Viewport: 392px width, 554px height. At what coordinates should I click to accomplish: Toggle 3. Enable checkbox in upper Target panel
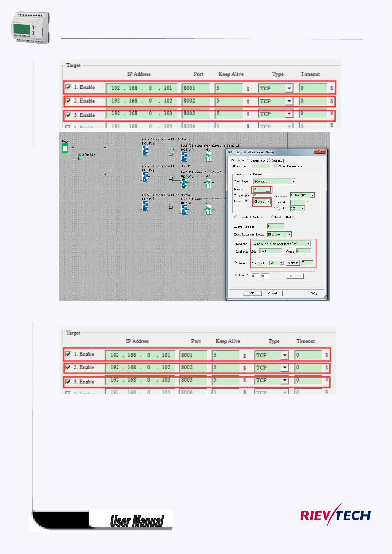point(68,115)
